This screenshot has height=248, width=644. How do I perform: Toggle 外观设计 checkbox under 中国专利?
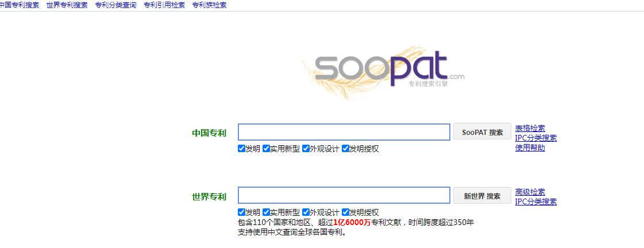307,149
